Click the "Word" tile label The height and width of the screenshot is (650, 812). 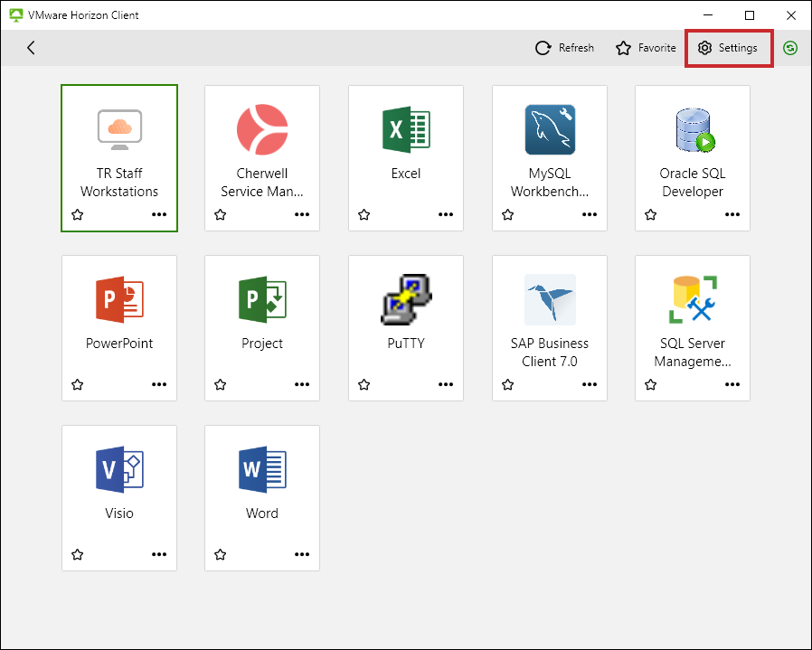click(262, 513)
